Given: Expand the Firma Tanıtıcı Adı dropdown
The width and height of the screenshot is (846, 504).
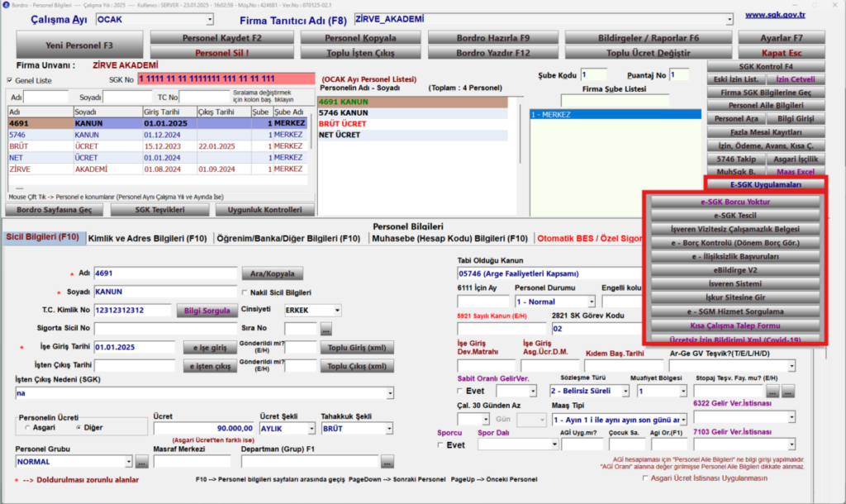Looking at the screenshot, I should click(729, 20).
